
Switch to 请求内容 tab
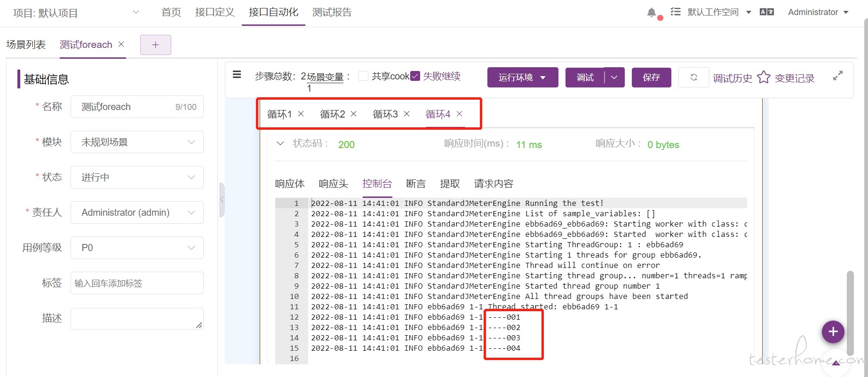pos(494,184)
